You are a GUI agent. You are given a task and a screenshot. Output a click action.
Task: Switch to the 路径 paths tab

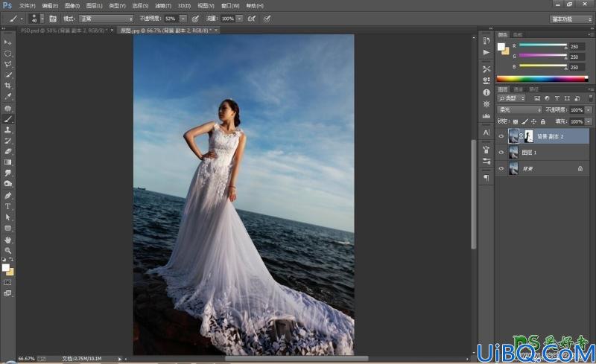533,89
